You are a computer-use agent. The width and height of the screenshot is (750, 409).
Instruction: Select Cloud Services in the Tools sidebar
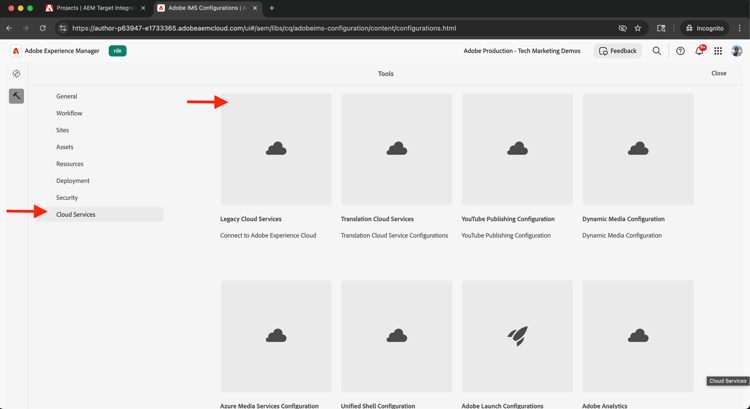click(99, 214)
